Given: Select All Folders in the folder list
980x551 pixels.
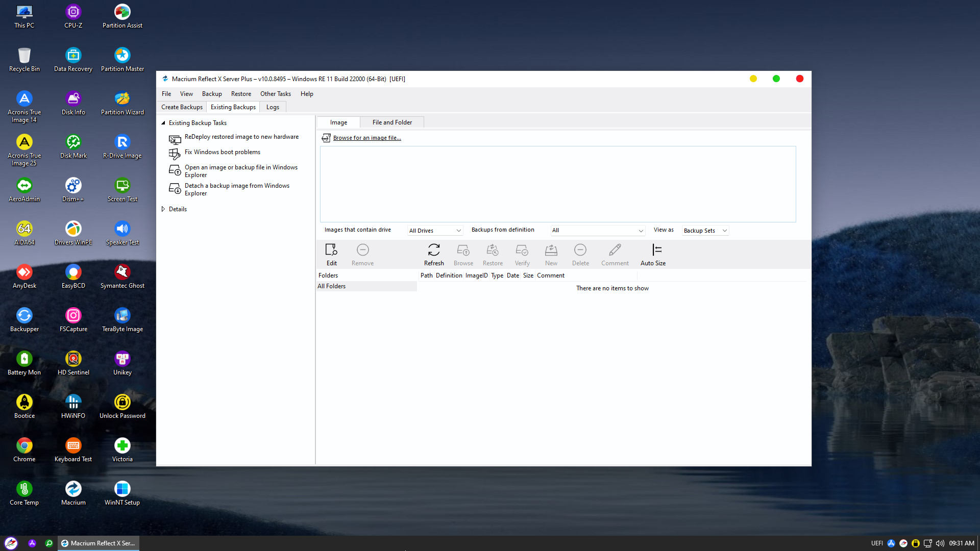Looking at the screenshot, I should pyautogui.click(x=332, y=286).
